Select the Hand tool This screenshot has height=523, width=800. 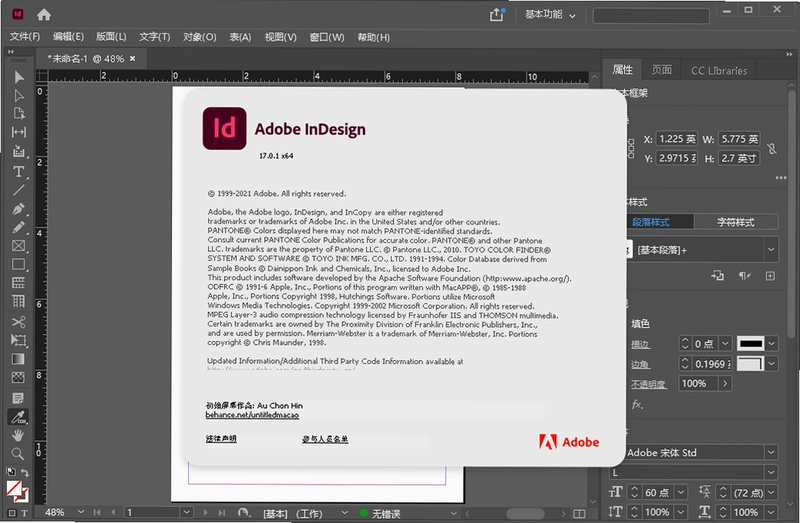[19, 435]
